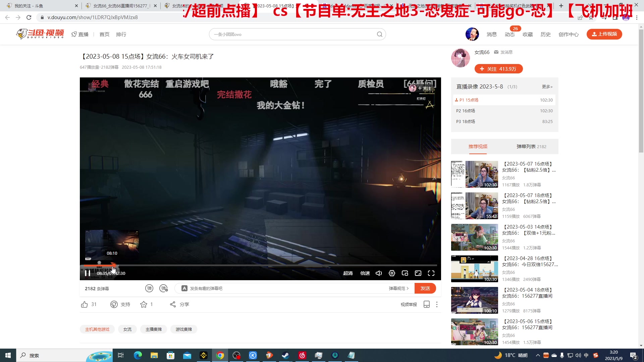Open the player settings gear
644x362 pixels.
(392, 273)
